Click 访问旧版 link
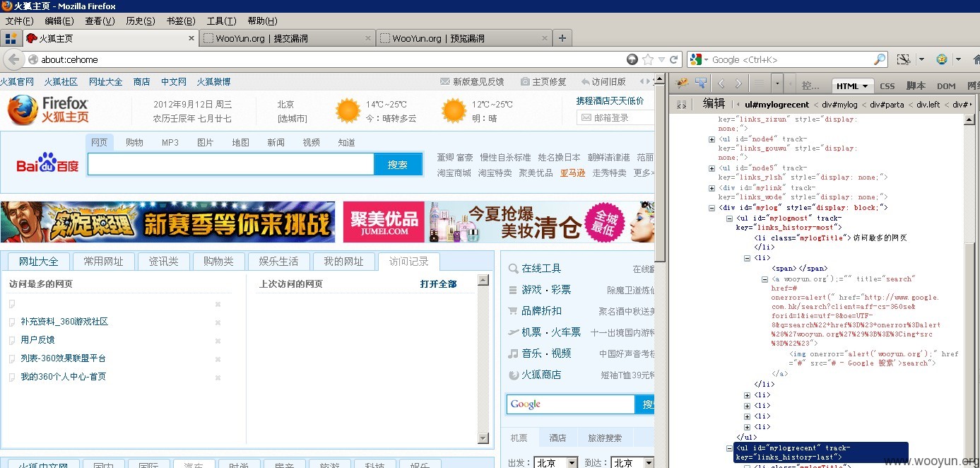980x468 pixels. 603,82
